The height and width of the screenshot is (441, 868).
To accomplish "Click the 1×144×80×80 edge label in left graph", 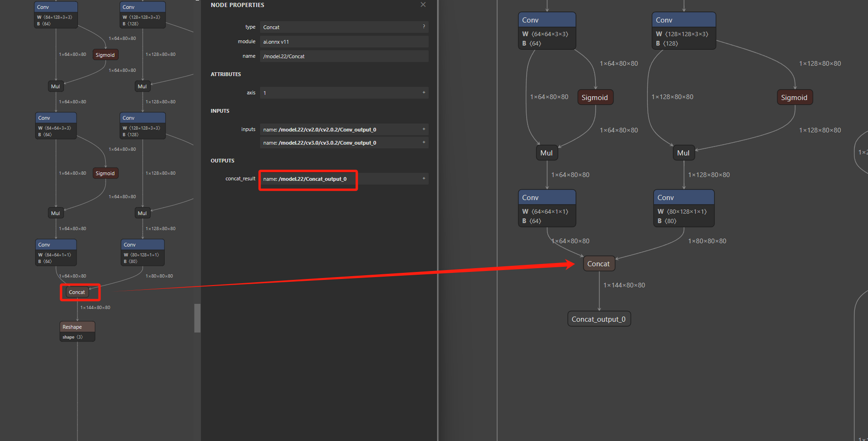I will (x=95, y=308).
